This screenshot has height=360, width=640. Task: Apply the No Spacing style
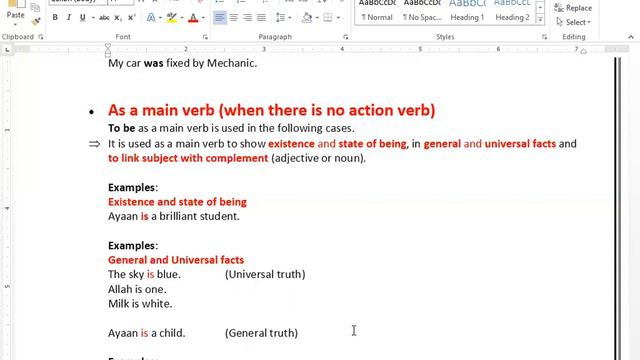click(422, 12)
